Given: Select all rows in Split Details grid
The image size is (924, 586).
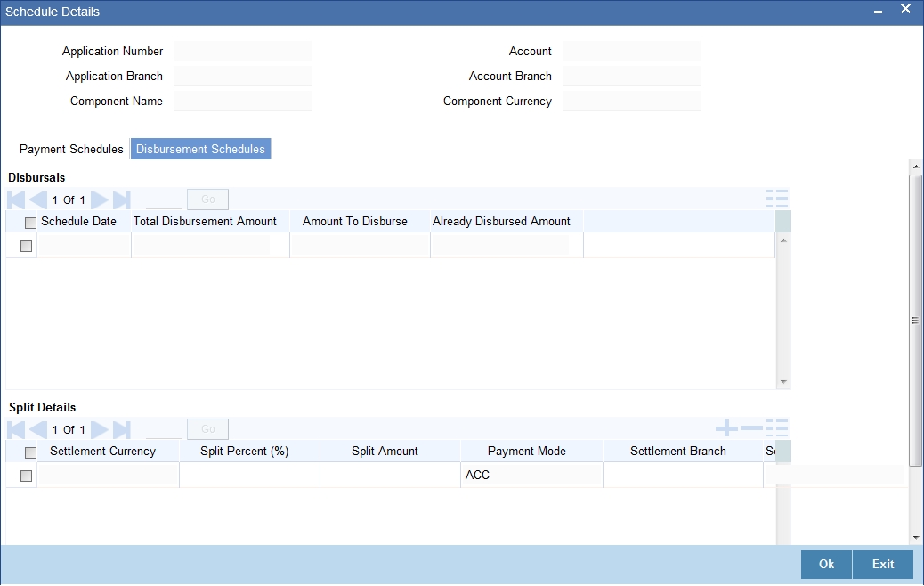Looking at the screenshot, I should (30, 451).
